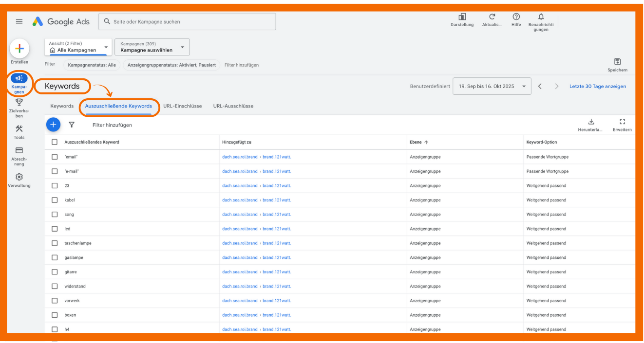
Task: Click the search field for Seite oder Kampagne
Action: tap(188, 21)
